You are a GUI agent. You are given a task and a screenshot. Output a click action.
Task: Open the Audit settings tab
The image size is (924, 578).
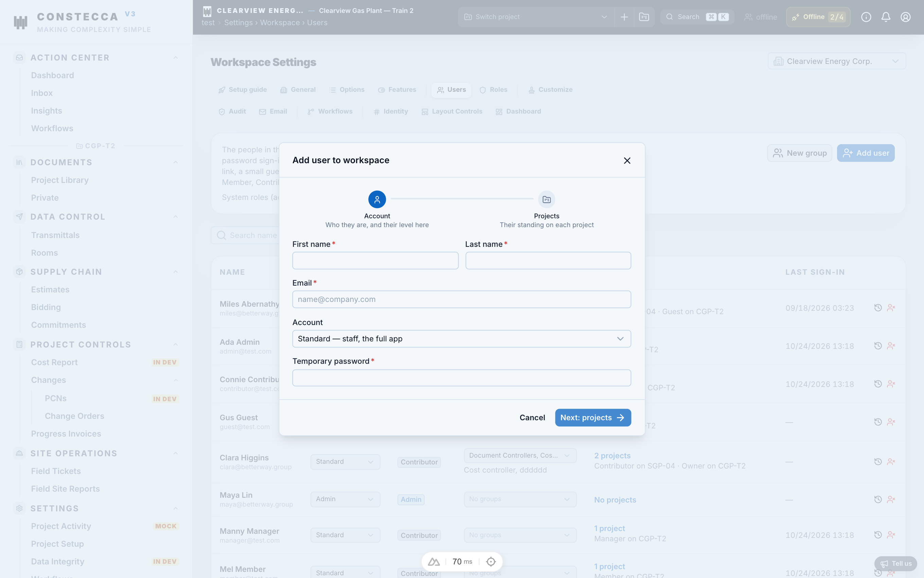232,111
